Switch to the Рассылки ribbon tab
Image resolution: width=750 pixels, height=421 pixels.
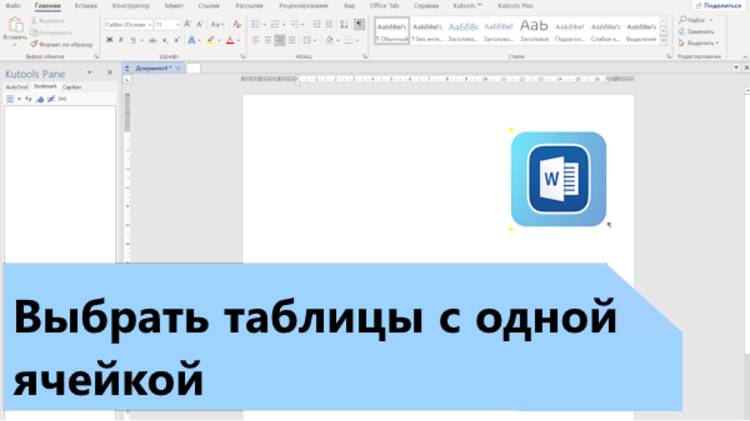coord(249,6)
